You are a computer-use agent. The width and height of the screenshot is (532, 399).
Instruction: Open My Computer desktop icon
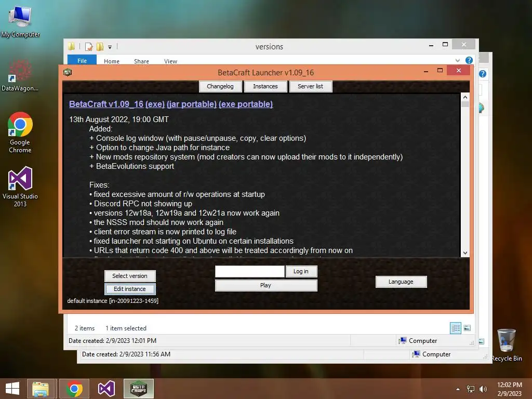(20, 21)
